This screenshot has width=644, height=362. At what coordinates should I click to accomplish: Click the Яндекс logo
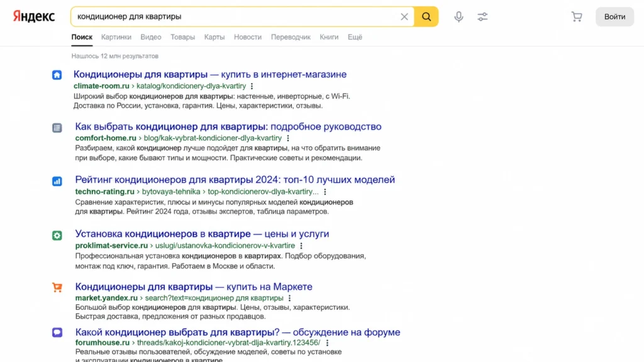pyautogui.click(x=34, y=16)
